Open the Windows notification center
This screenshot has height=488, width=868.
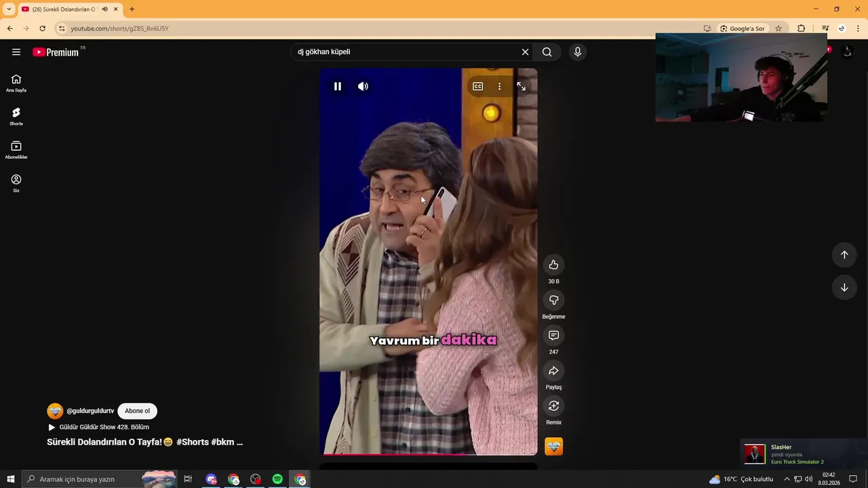(853, 479)
